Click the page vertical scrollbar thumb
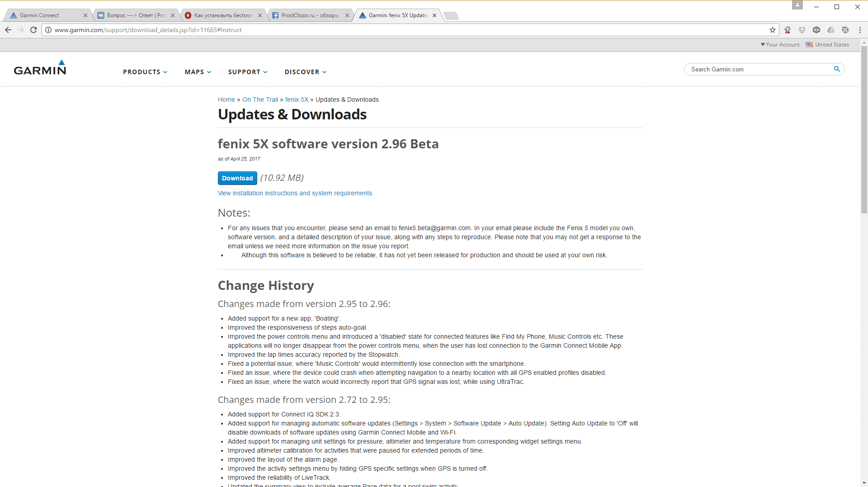The width and height of the screenshot is (868, 487). (864, 129)
